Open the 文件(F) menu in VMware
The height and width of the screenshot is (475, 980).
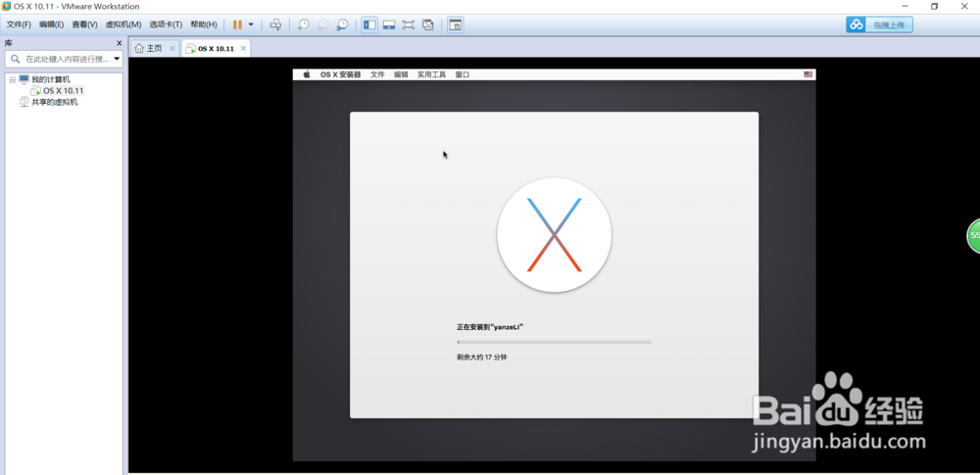click(19, 24)
